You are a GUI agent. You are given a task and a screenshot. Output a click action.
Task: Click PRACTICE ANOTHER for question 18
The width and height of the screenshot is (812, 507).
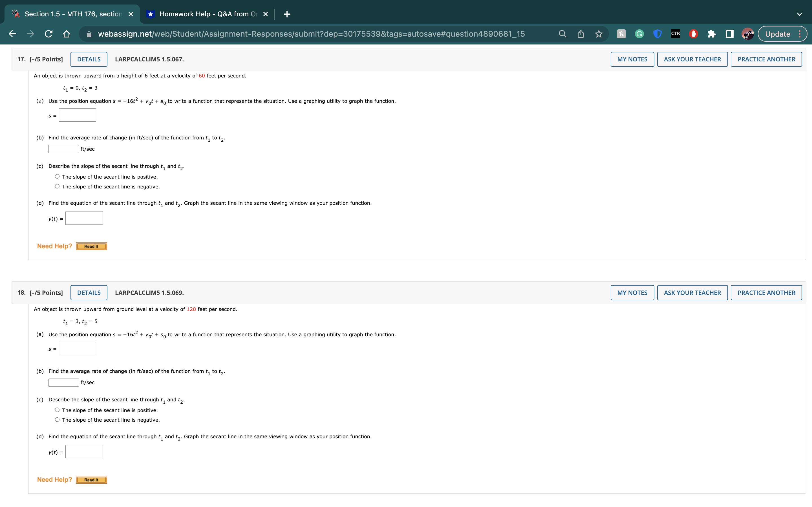[766, 293]
